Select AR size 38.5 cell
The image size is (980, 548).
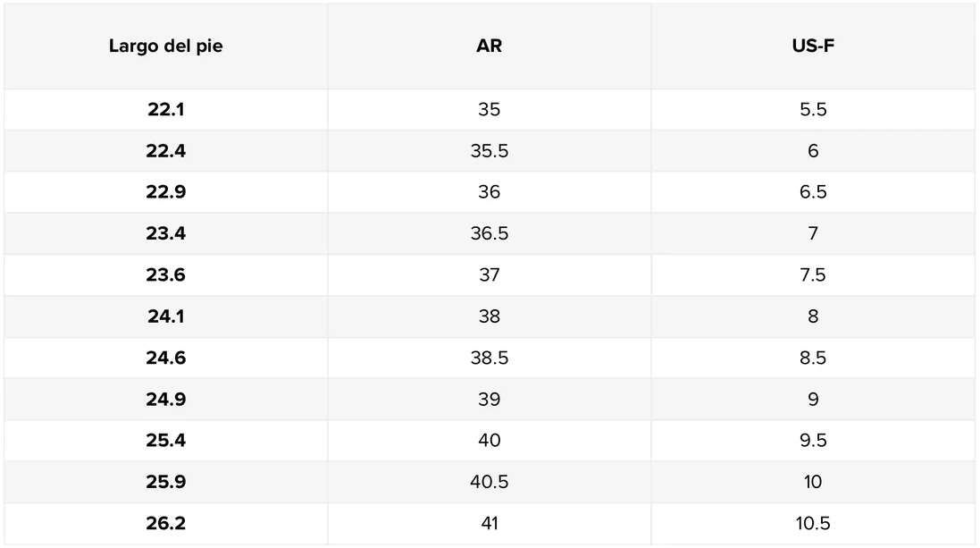pyautogui.click(x=489, y=358)
